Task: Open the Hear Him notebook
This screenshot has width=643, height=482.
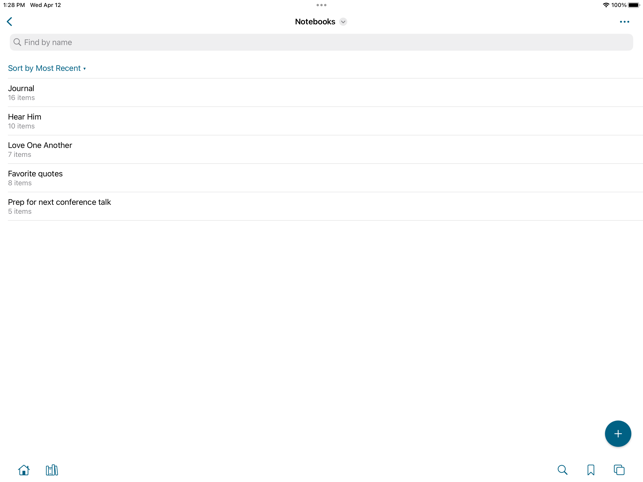Action: point(25,121)
